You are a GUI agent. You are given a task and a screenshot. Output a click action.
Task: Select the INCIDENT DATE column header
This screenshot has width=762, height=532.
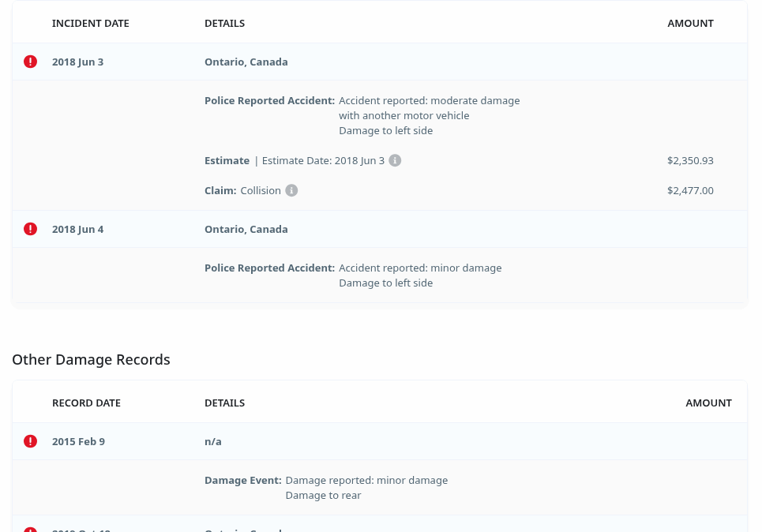click(x=90, y=23)
